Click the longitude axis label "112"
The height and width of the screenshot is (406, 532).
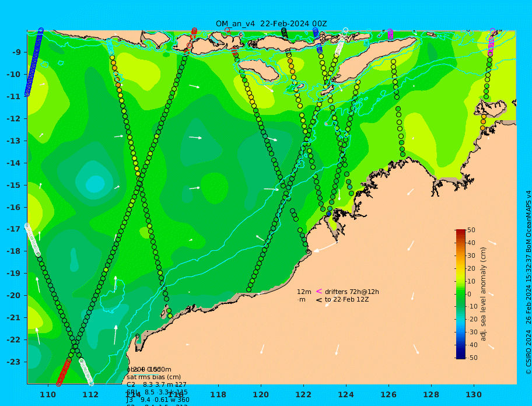(x=90, y=395)
